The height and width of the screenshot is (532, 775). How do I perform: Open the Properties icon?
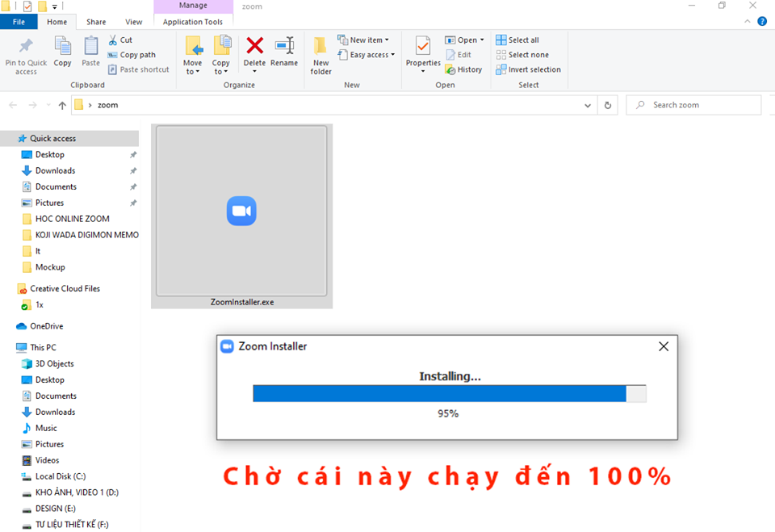coord(423,46)
